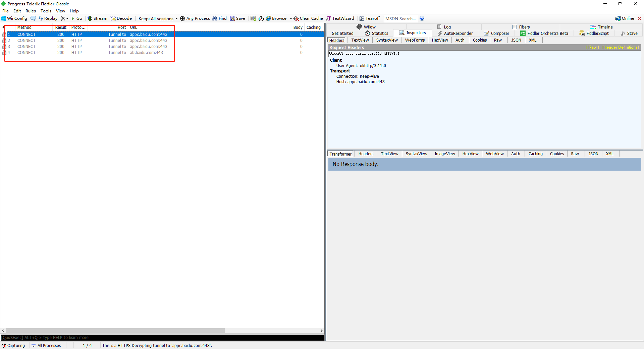
Task: Open the Get Started tab
Action: tap(342, 33)
